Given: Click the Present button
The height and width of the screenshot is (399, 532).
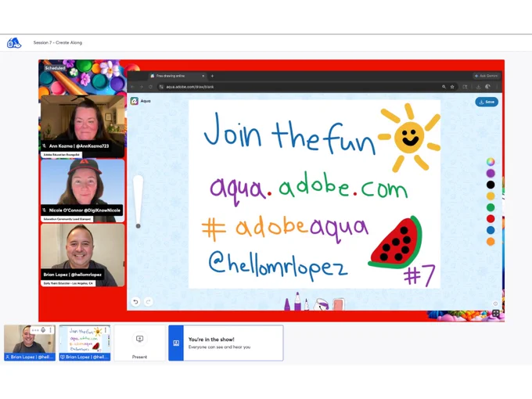Looking at the screenshot, I should click(x=139, y=343).
